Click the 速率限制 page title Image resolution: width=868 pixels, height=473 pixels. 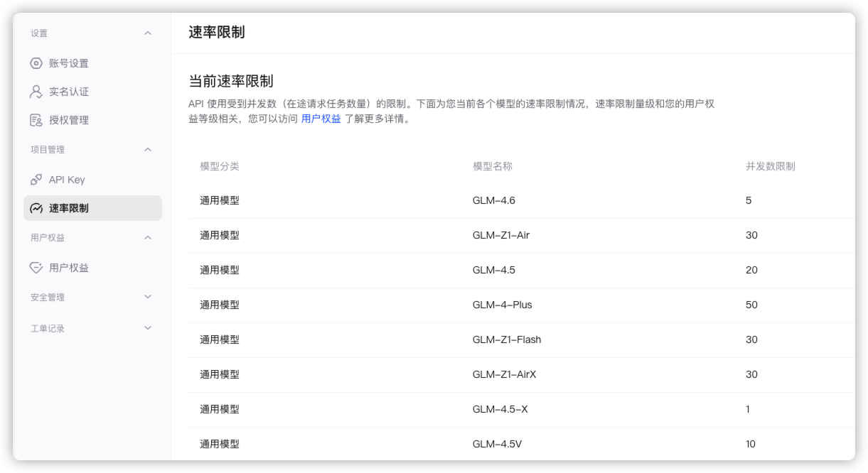click(x=217, y=33)
